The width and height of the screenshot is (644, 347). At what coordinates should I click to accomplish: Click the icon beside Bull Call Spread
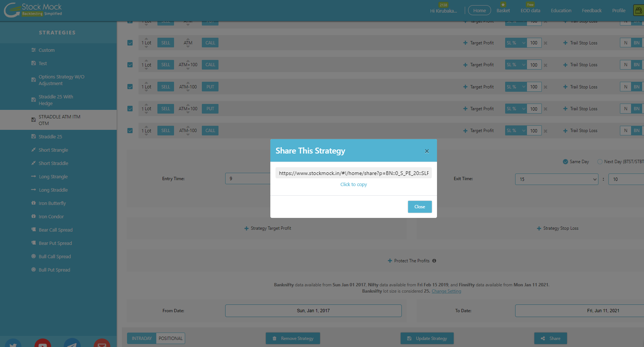34,256
